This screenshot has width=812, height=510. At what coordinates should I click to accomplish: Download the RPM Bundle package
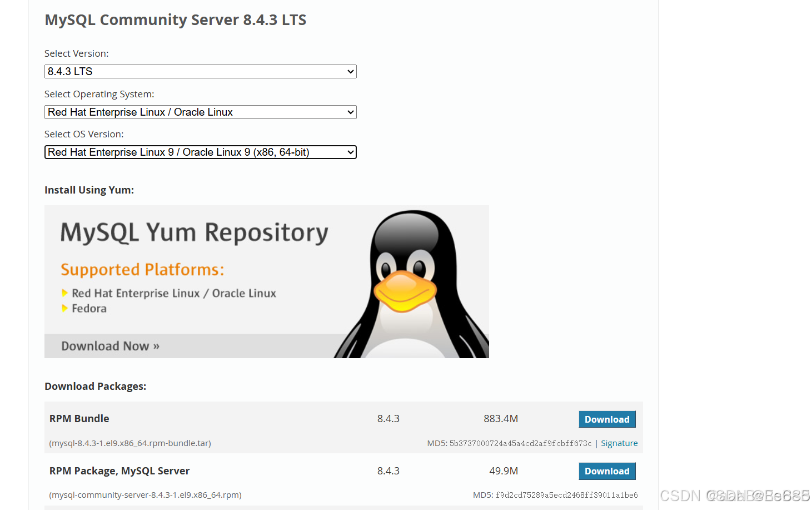pyautogui.click(x=607, y=419)
